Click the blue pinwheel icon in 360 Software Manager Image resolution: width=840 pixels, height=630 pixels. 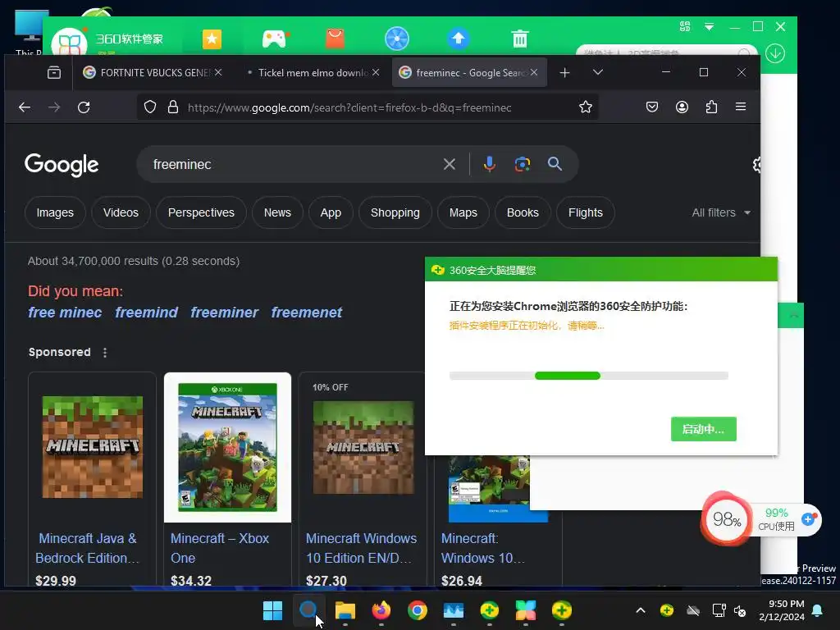coord(397,39)
